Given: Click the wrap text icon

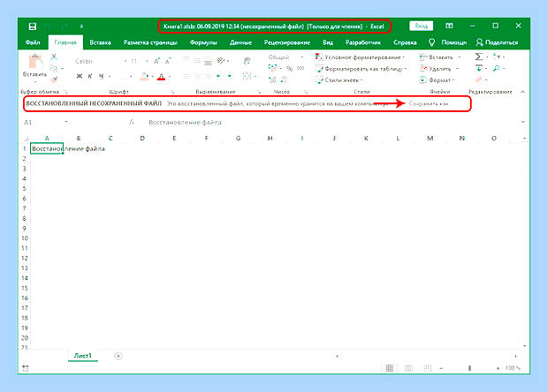Looking at the screenshot, I should (247, 61).
